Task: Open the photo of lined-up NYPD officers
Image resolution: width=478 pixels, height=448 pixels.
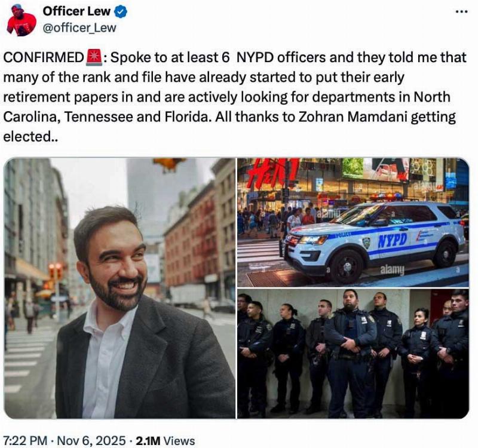Action: (353, 354)
